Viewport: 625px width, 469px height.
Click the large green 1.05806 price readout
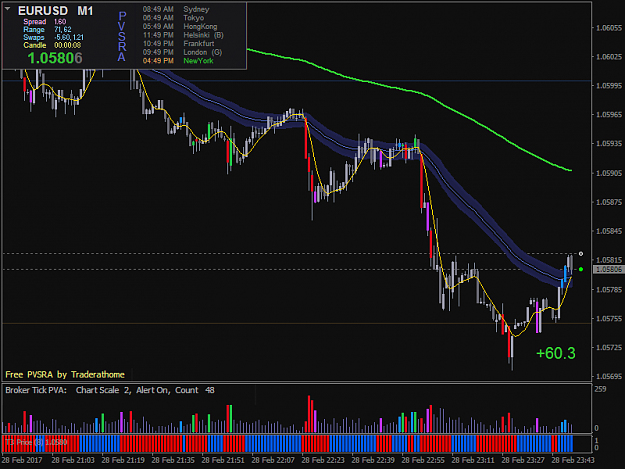(55, 58)
